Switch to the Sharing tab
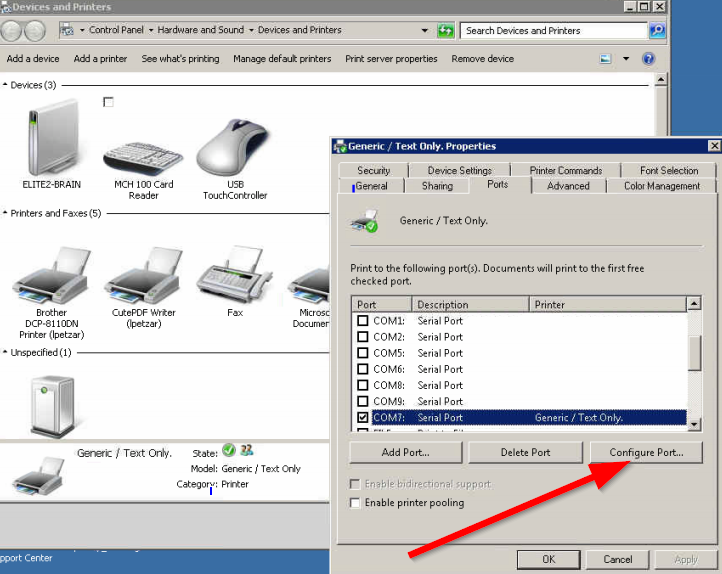The width and height of the screenshot is (722, 574). (437, 186)
